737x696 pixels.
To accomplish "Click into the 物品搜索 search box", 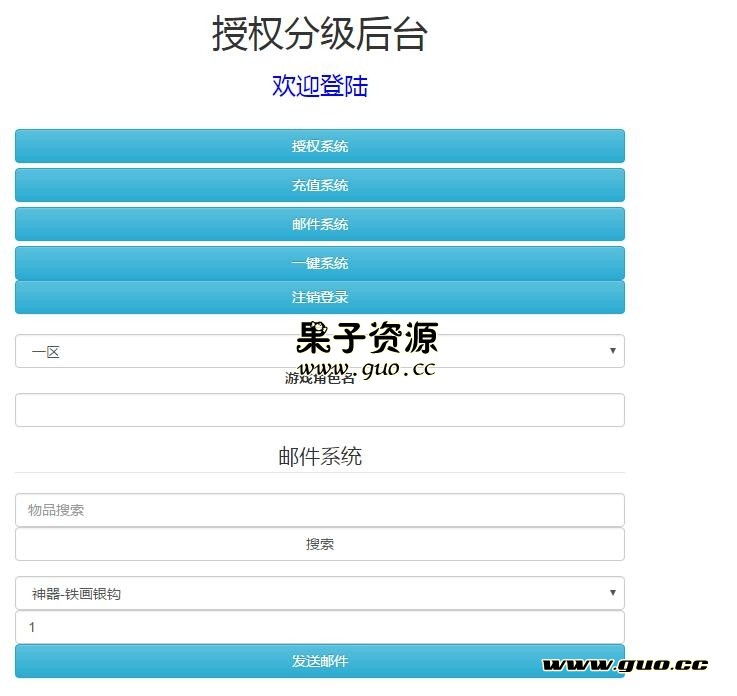I will [x=320, y=510].
